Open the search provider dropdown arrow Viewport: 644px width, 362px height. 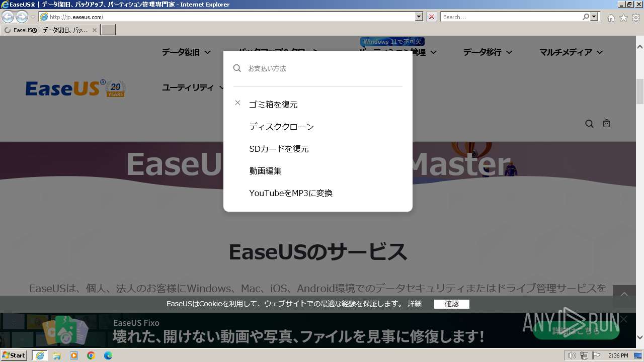(595, 17)
